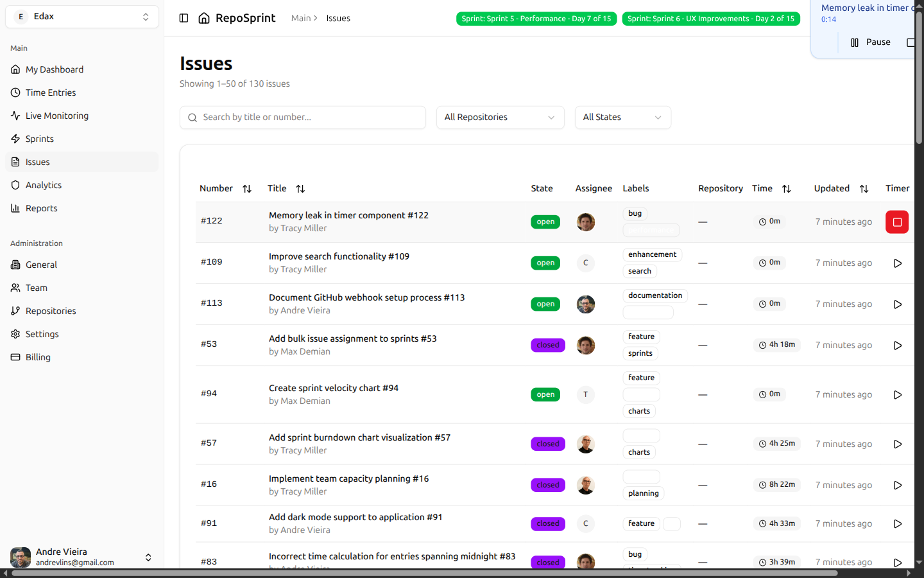
Task: Collapse the sidebar using the panel icon
Action: [x=184, y=18]
